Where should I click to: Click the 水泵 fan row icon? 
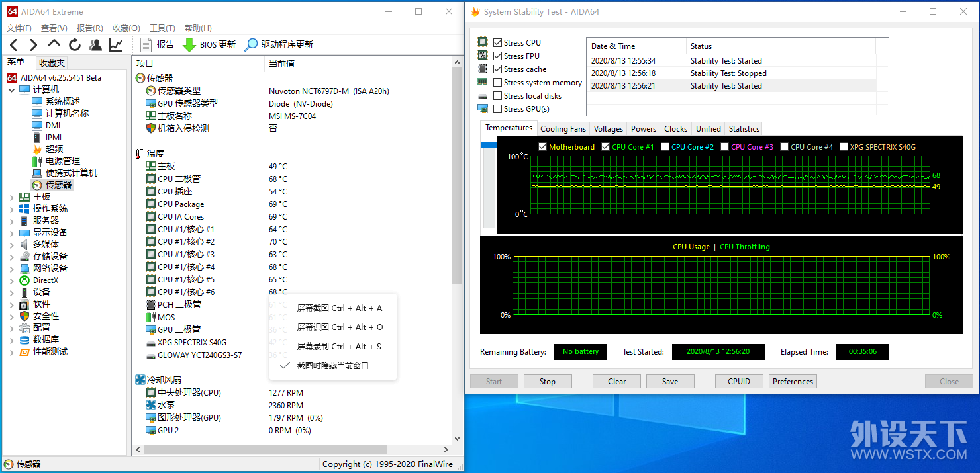[151, 405]
